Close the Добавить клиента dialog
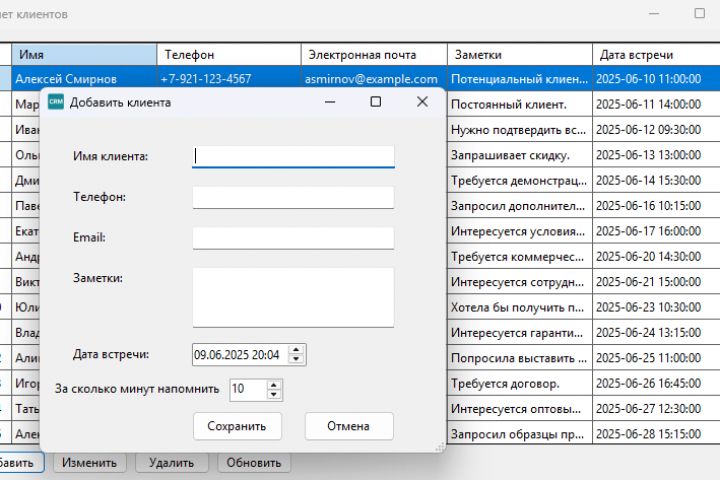Image resolution: width=720 pixels, height=480 pixels. click(422, 102)
